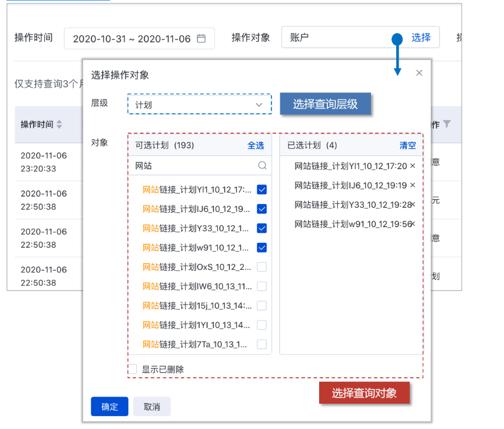Click the search magnifier icon in the 网站 search box
This screenshot has height=429, width=504.
click(x=261, y=166)
